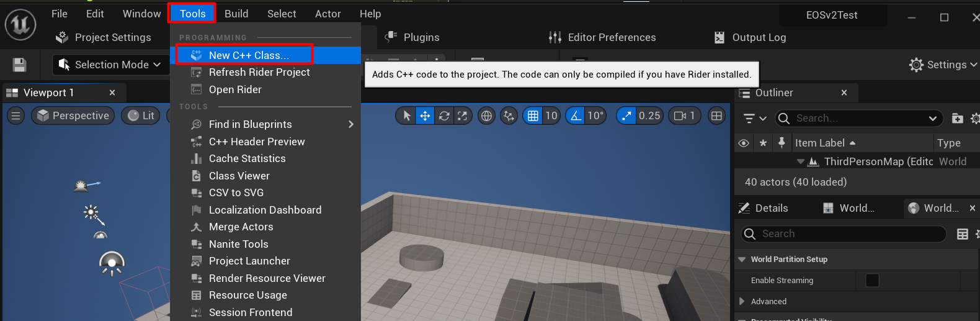980x321 pixels.
Task: Click the scale snap value 0.25
Action: 649,115
